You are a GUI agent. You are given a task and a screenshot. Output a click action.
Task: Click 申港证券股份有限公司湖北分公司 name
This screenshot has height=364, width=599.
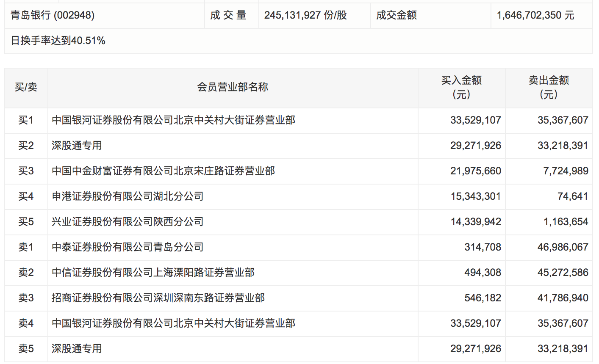click(128, 196)
